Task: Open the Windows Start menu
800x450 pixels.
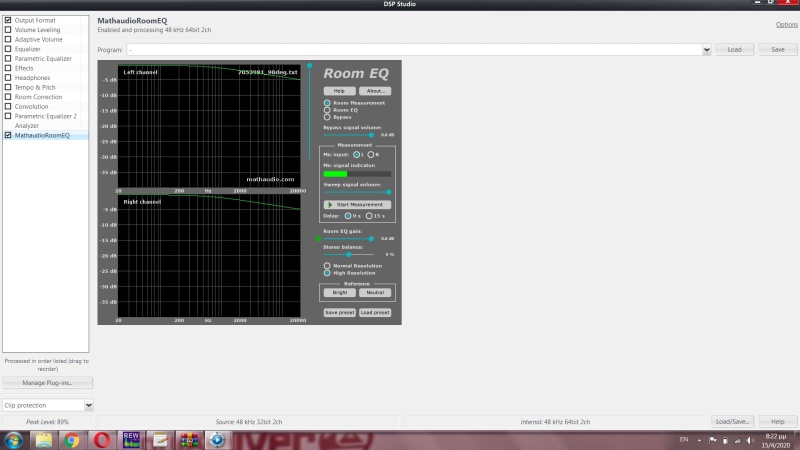Action: [x=14, y=439]
